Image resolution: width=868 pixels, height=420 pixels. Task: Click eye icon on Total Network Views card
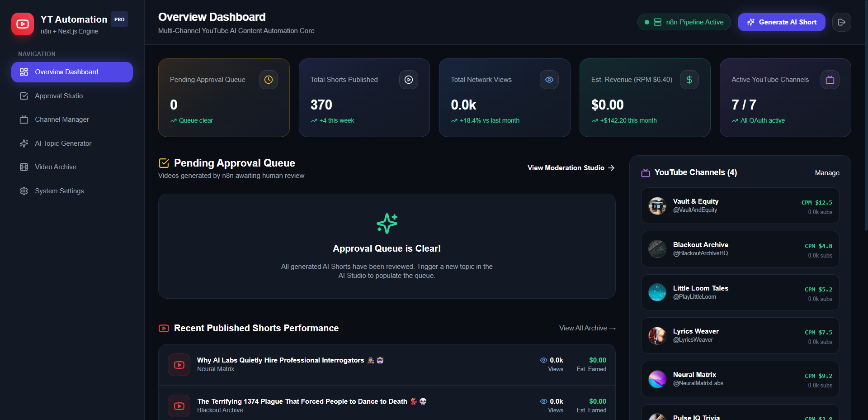click(549, 80)
